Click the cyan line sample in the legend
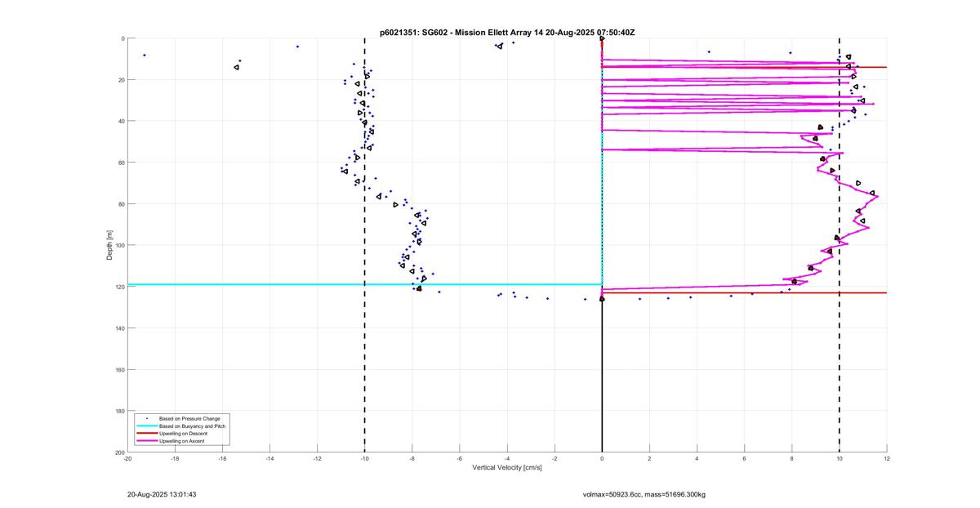The height and width of the screenshot is (508, 980). point(146,426)
